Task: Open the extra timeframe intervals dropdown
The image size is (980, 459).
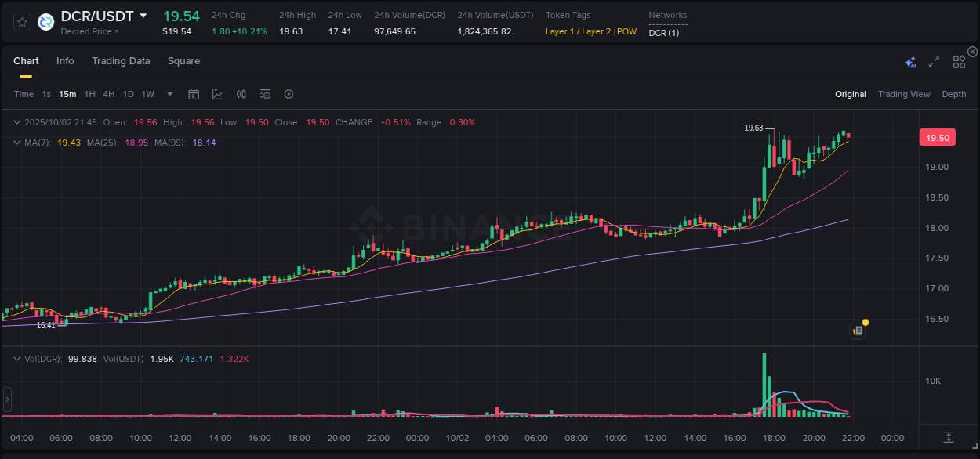Action: point(169,93)
